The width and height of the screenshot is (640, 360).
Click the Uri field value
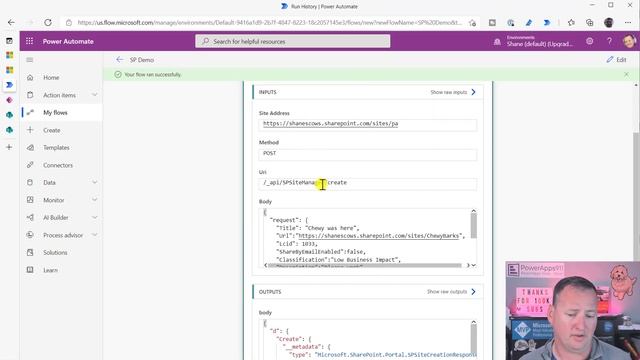(x=367, y=183)
